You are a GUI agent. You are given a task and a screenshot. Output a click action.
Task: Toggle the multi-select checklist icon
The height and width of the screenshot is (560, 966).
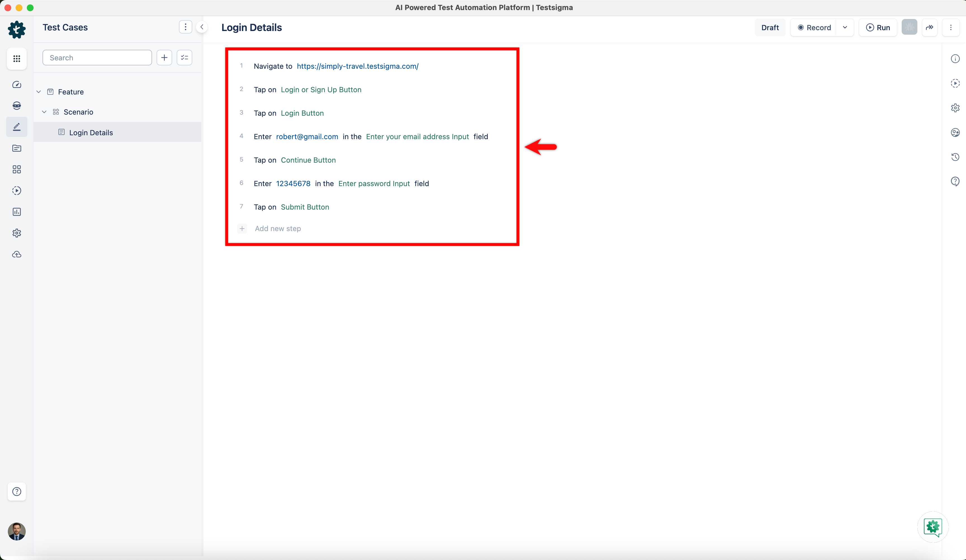pyautogui.click(x=184, y=58)
